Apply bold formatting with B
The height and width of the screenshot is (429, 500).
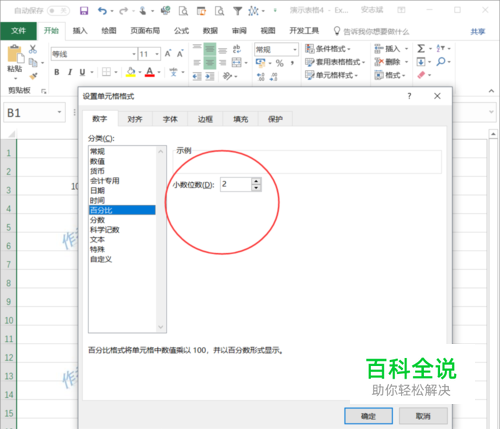click(x=57, y=72)
